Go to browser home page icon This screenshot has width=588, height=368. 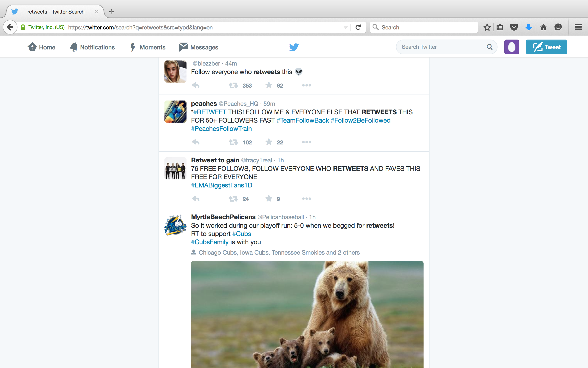pos(543,27)
